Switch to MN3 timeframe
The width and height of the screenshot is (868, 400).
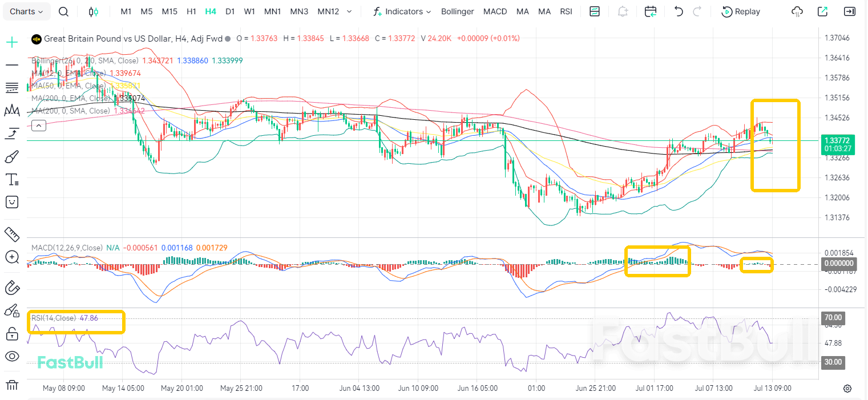coord(299,11)
